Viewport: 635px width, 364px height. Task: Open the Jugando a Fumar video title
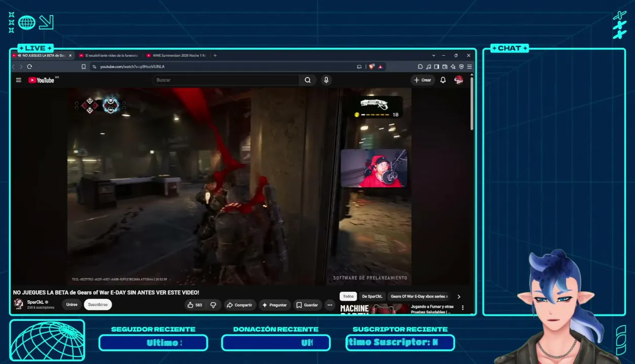(x=432, y=309)
